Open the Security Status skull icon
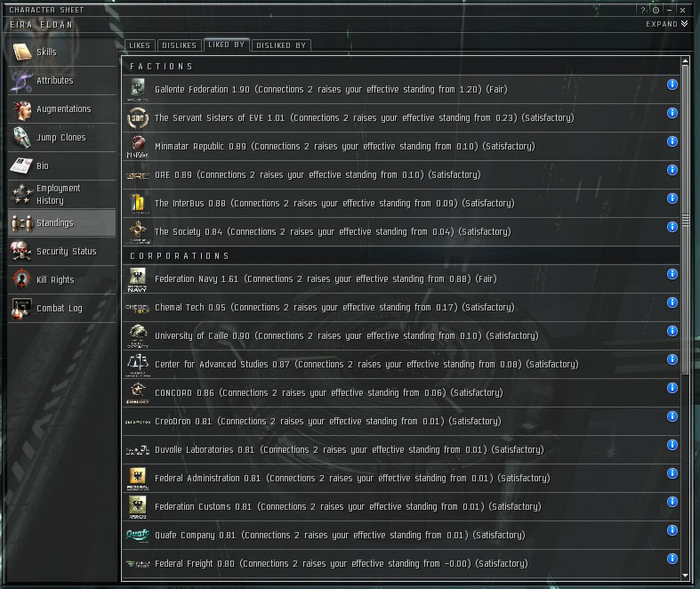Viewport: 700px width, 589px height. pos(21,252)
